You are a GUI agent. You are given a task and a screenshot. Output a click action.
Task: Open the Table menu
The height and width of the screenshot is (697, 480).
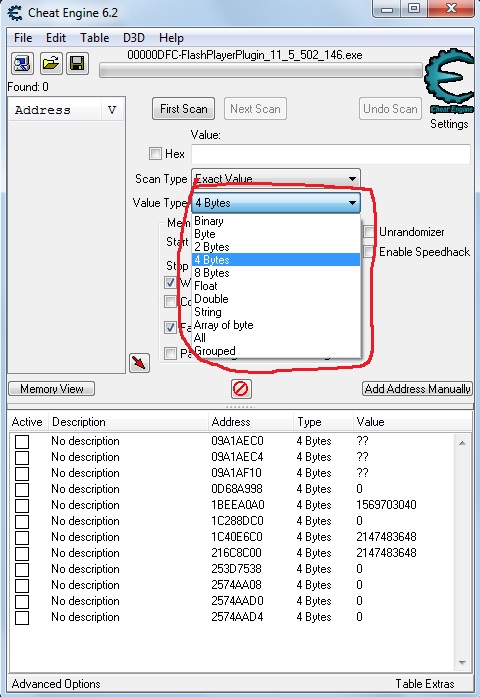coord(94,38)
